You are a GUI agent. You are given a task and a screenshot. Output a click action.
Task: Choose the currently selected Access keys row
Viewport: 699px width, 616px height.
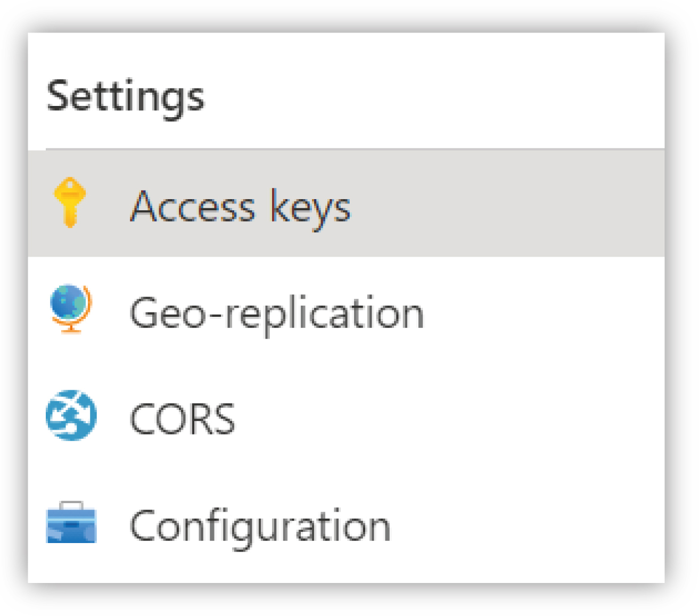(x=346, y=203)
